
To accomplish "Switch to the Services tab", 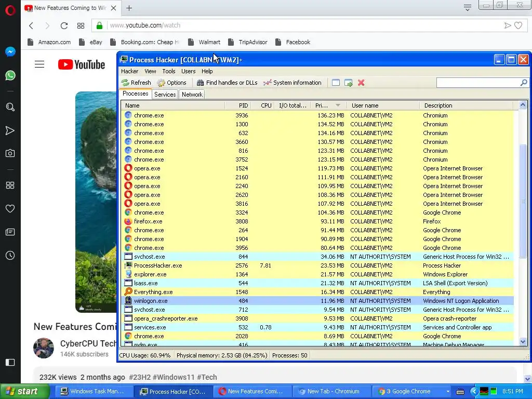I will point(165,95).
